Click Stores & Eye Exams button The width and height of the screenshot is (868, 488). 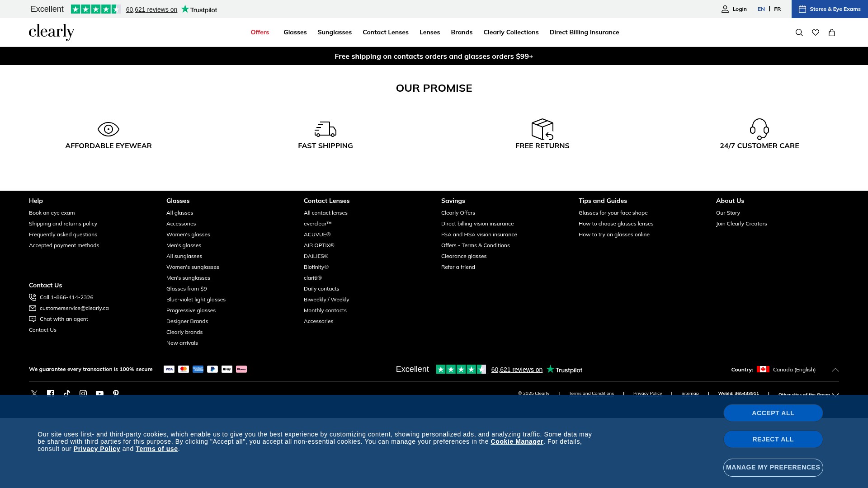pos(830,9)
